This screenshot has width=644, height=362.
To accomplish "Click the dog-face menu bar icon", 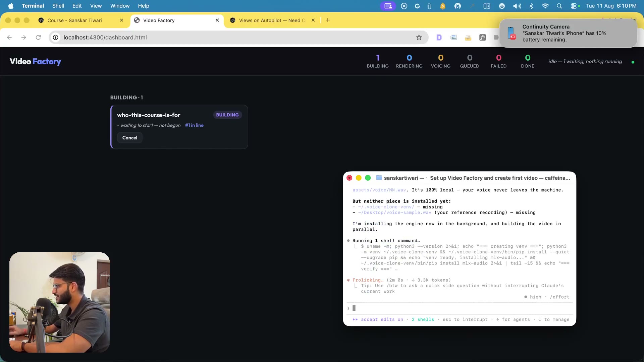I will tap(458, 6).
